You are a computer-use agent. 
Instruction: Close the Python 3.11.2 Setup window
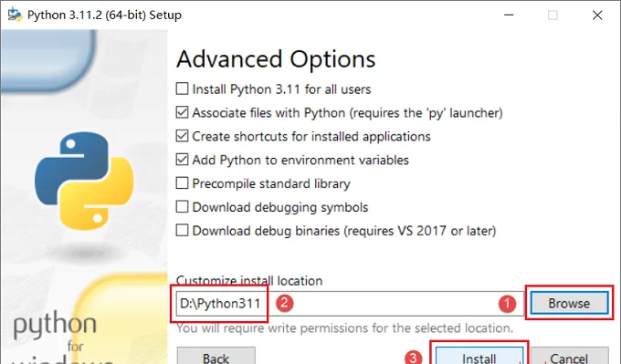597,15
